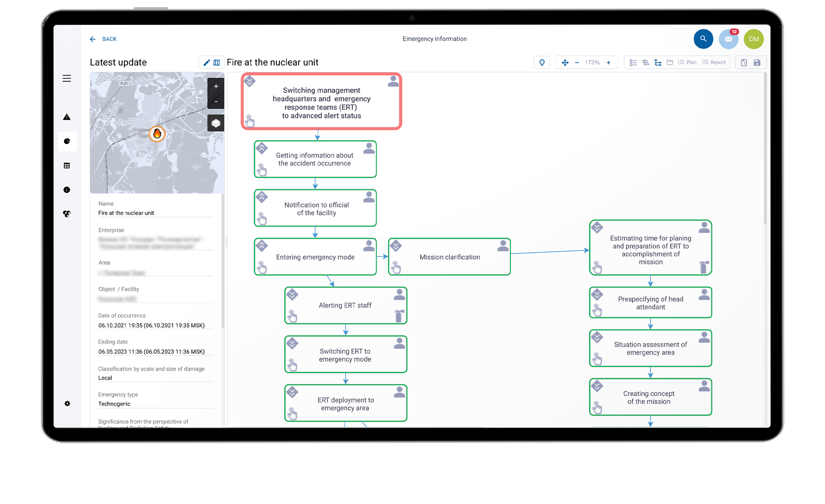This screenshot has height=504, width=825.
Task: Zoom out diagram with minus
Action: point(577,63)
